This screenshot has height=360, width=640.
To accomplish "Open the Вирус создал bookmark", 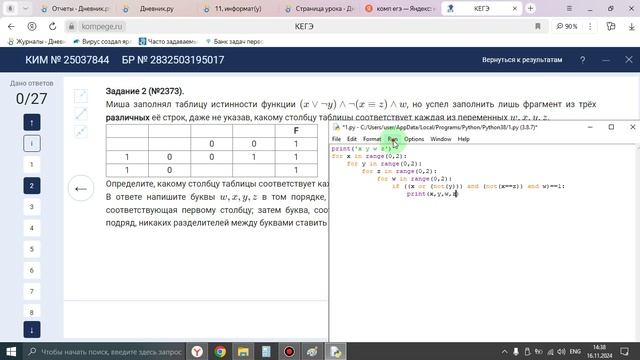I will coord(102,41).
